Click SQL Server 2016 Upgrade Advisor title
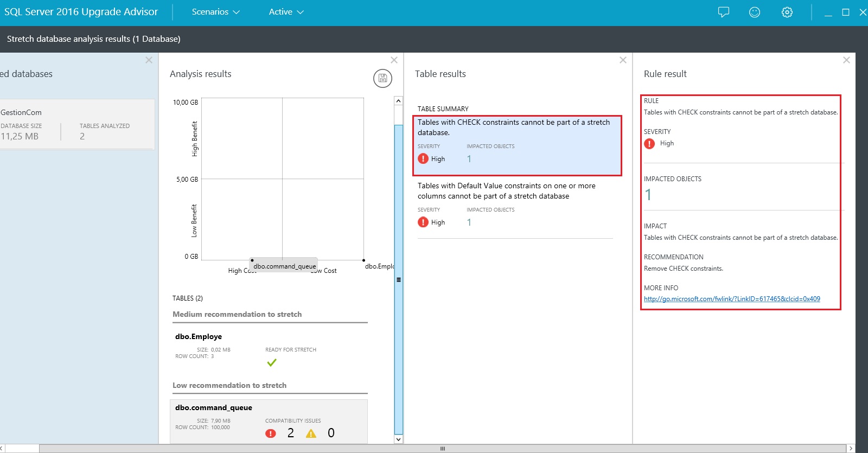 point(81,12)
